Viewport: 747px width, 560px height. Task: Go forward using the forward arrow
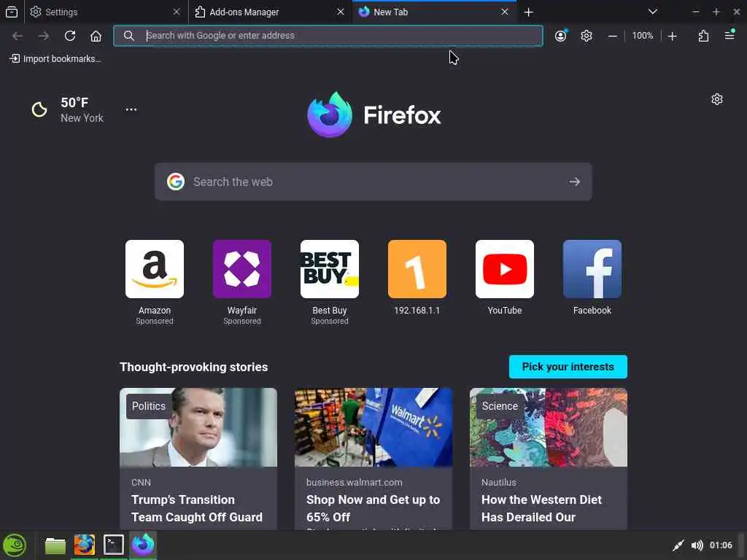pyautogui.click(x=43, y=36)
